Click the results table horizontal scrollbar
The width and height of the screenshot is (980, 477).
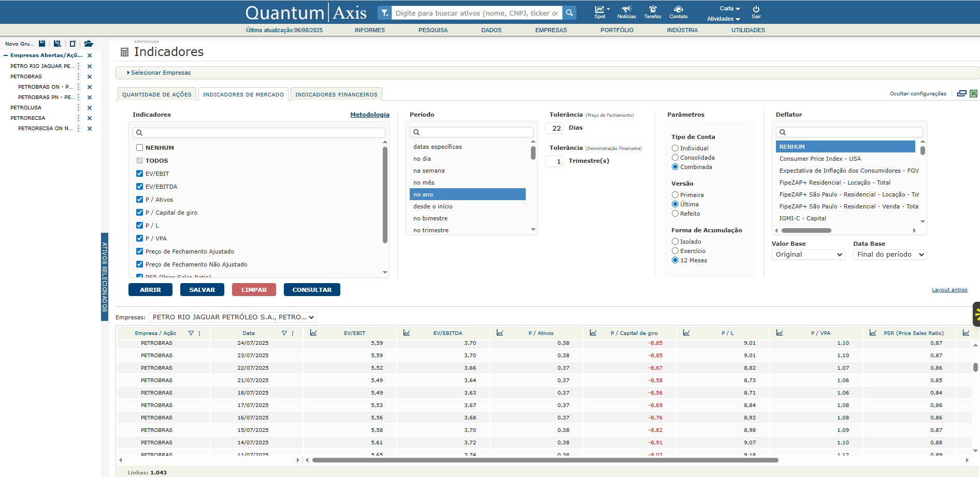tap(545, 460)
